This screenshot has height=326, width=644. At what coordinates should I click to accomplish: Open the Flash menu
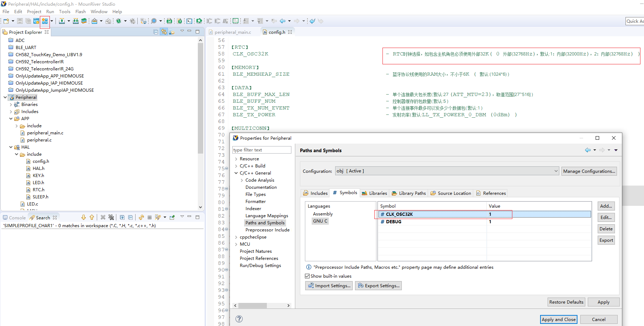(80, 12)
